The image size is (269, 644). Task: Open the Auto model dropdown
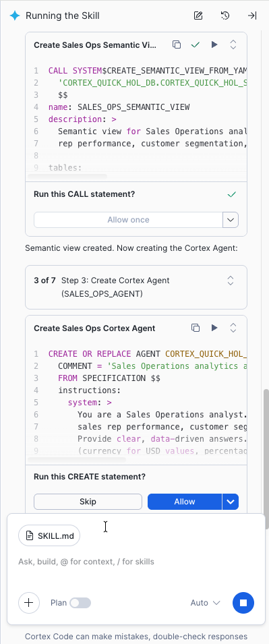tap(206, 603)
